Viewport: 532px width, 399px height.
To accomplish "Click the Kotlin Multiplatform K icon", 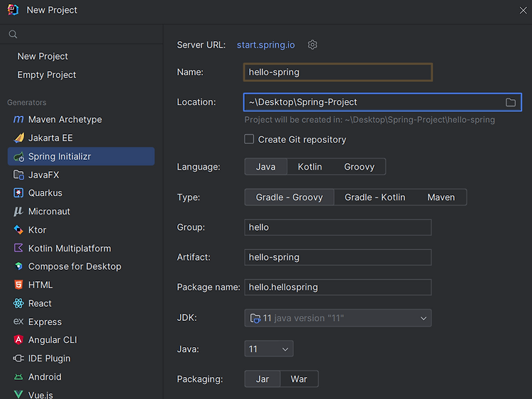I will [18, 248].
